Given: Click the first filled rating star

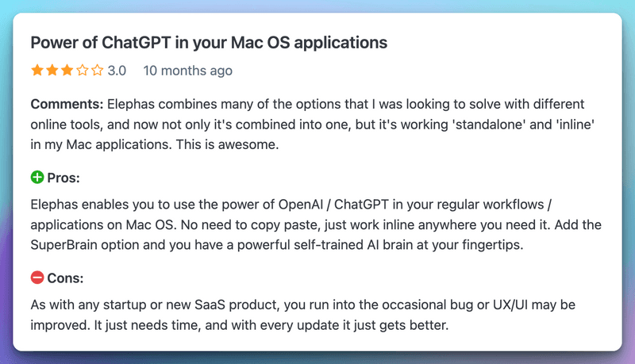Looking at the screenshot, I should click(x=37, y=71).
